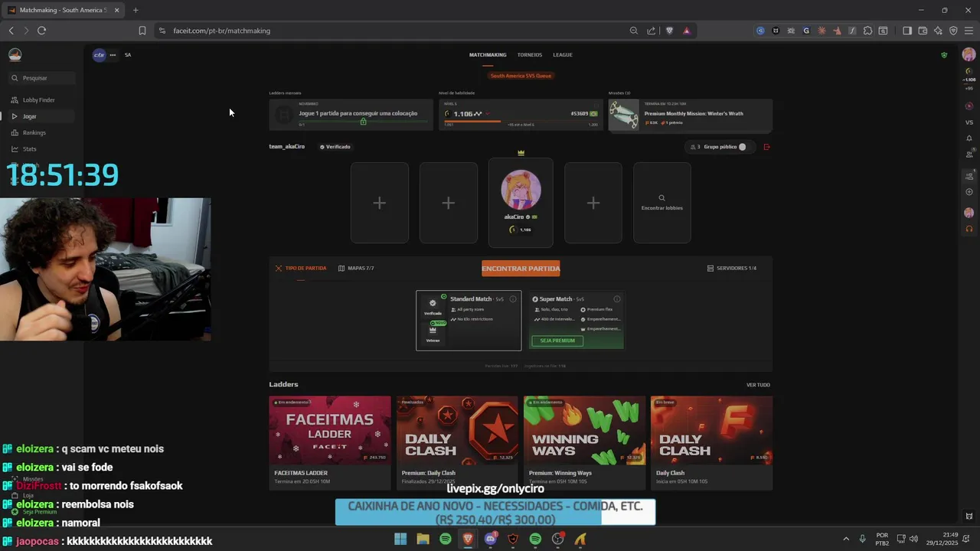Click the Pesquisar search field
This screenshot has width=980, height=551.
(x=41, y=78)
